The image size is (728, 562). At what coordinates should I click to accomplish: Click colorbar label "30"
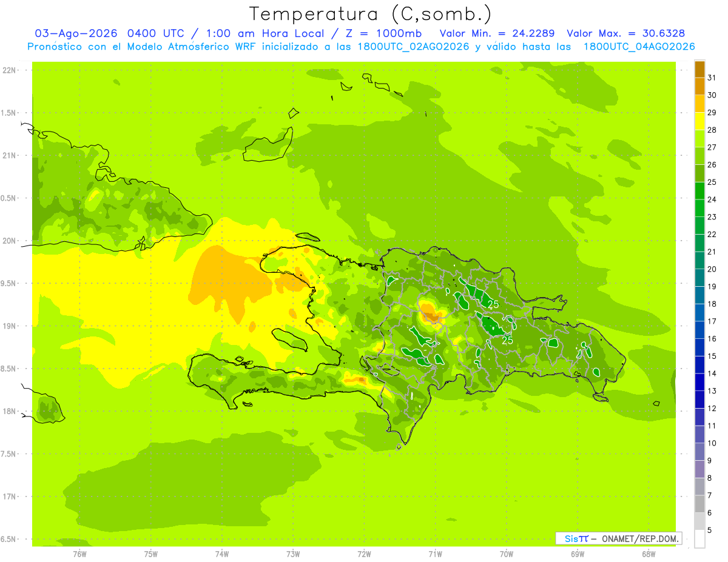tap(712, 95)
